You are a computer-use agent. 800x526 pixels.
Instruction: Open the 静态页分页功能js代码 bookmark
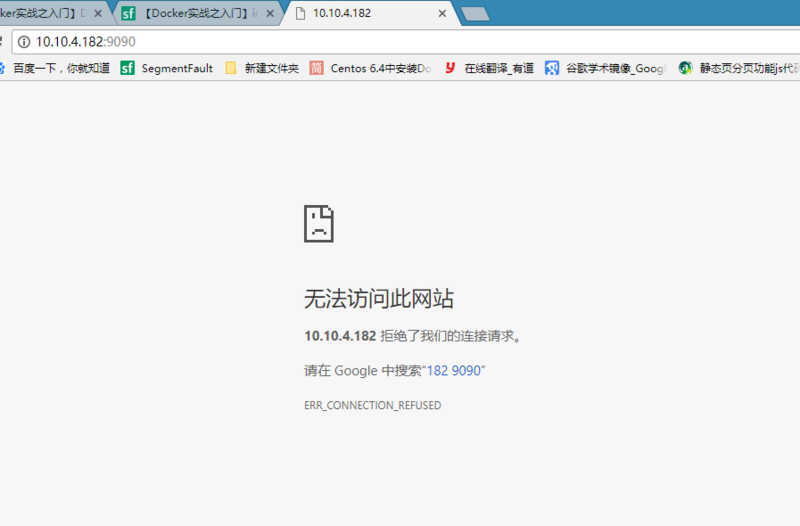[749, 68]
